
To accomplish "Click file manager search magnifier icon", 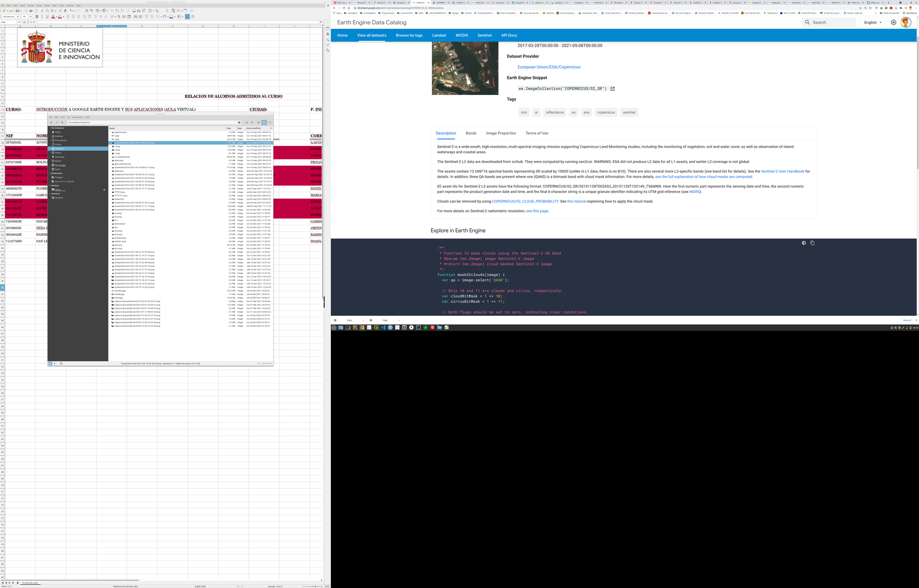I will point(252,122).
